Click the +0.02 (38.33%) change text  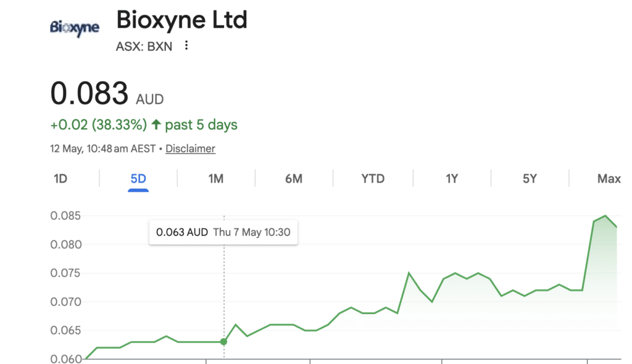(98, 125)
